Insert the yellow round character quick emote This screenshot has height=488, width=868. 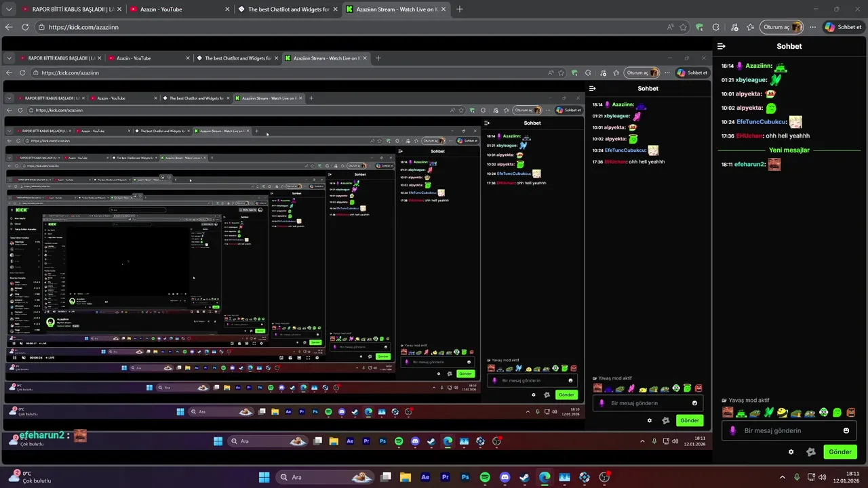783,412
